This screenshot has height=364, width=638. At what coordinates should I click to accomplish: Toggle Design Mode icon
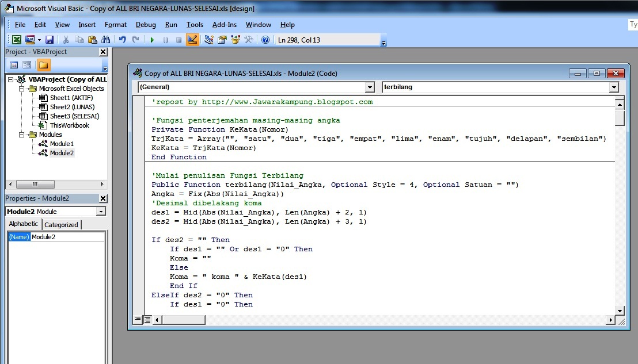tap(192, 40)
